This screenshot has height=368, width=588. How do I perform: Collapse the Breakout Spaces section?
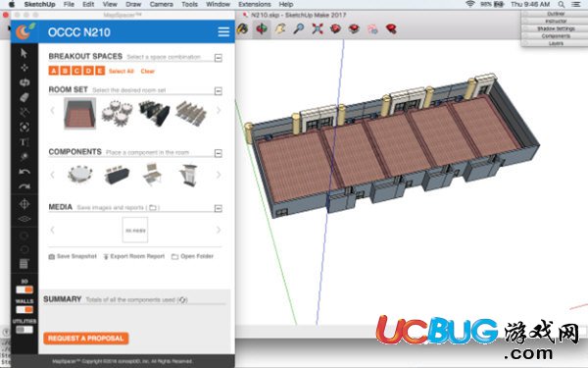tap(219, 58)
